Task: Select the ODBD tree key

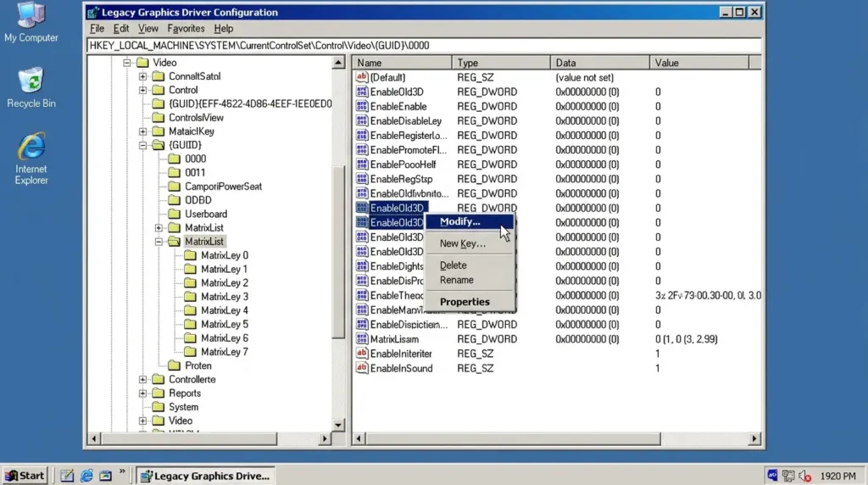Action: point(198,200)
